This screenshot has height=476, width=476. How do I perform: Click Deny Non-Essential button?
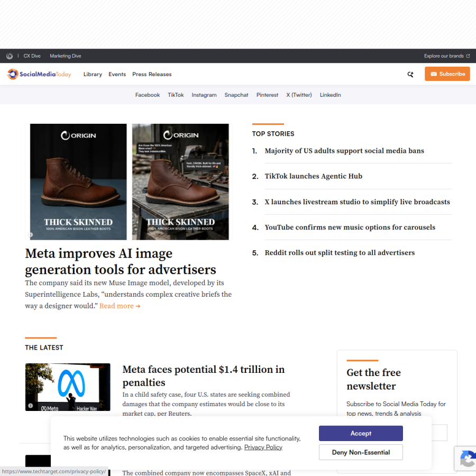click(361, 452)
